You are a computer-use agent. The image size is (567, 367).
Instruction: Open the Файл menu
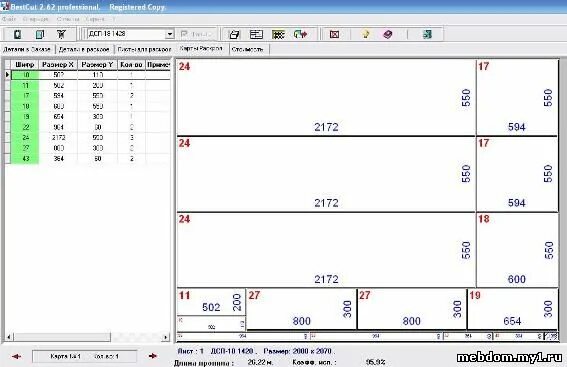click(x=9, y=19)
